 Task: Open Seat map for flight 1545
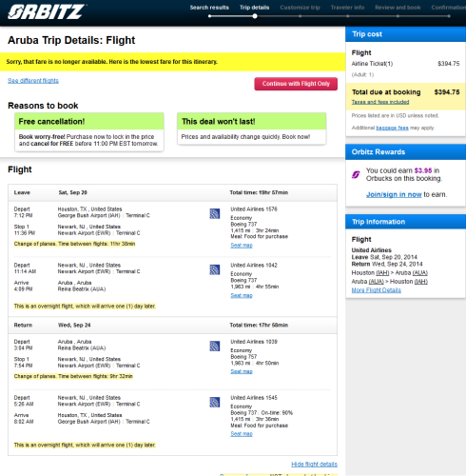click(242, 434)
